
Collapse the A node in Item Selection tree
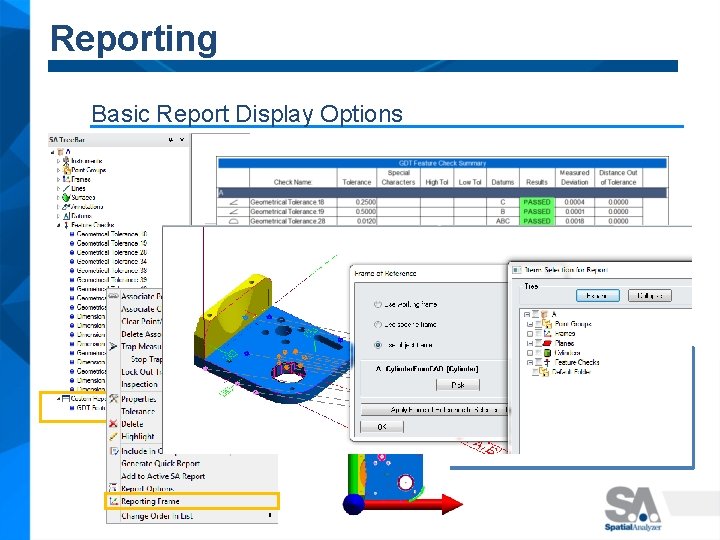coord(527,315)
